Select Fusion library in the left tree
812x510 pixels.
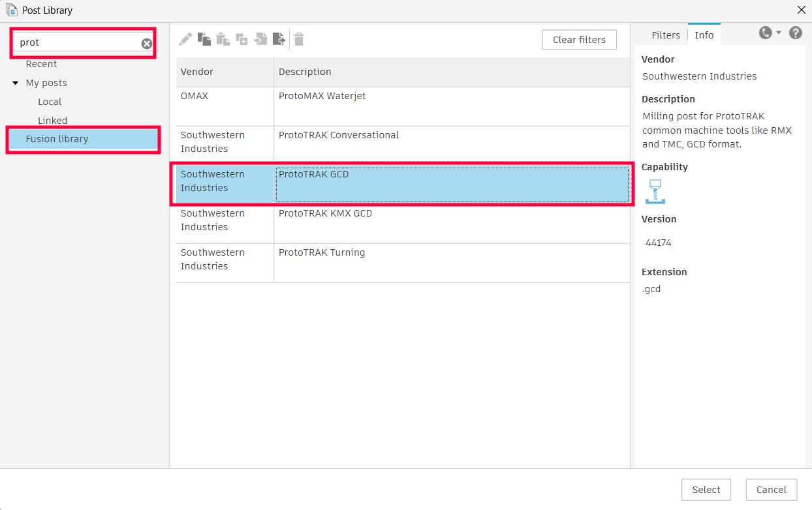tap(84, 139)
